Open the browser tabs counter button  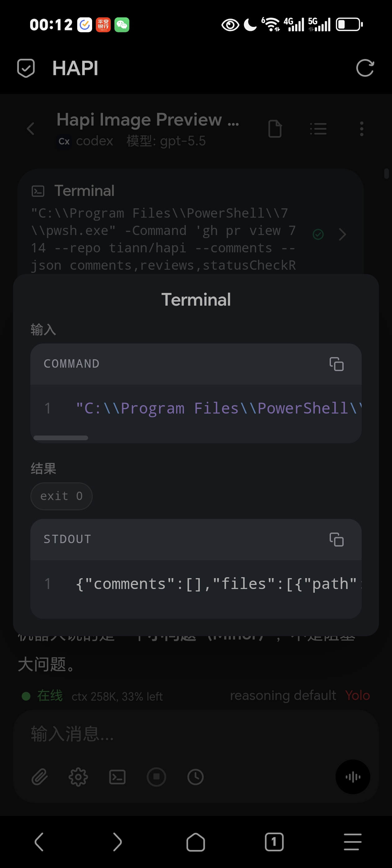point(274,842)
